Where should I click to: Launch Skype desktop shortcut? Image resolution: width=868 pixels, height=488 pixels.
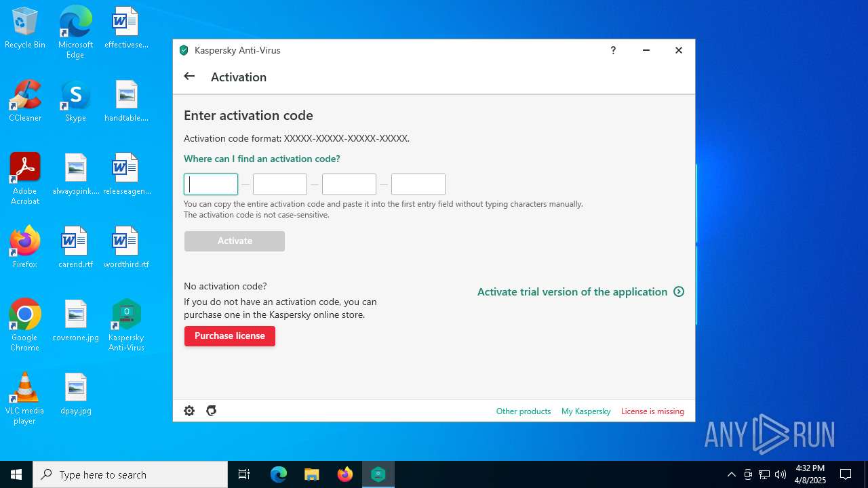tap(75, 101)
